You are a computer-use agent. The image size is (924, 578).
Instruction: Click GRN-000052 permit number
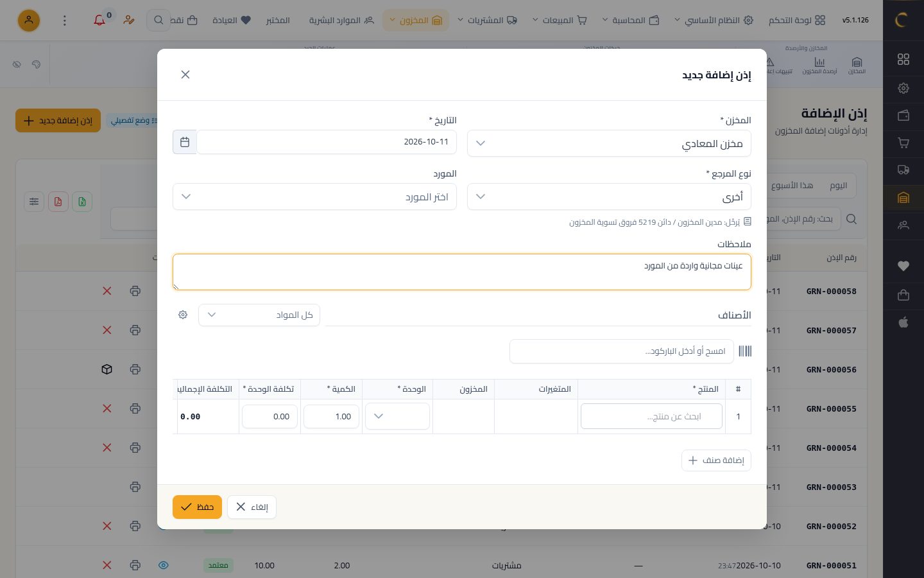pos(831,526)
